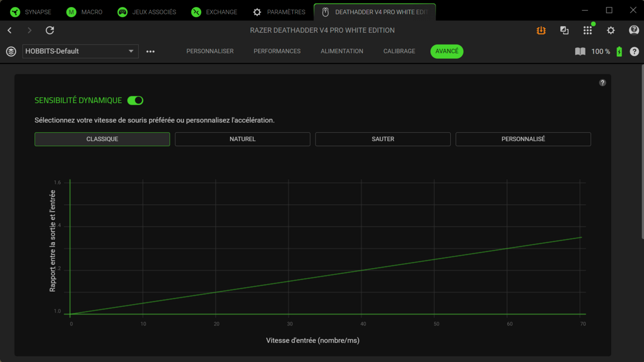Click the green battery status icon

(x=619, y=52)
